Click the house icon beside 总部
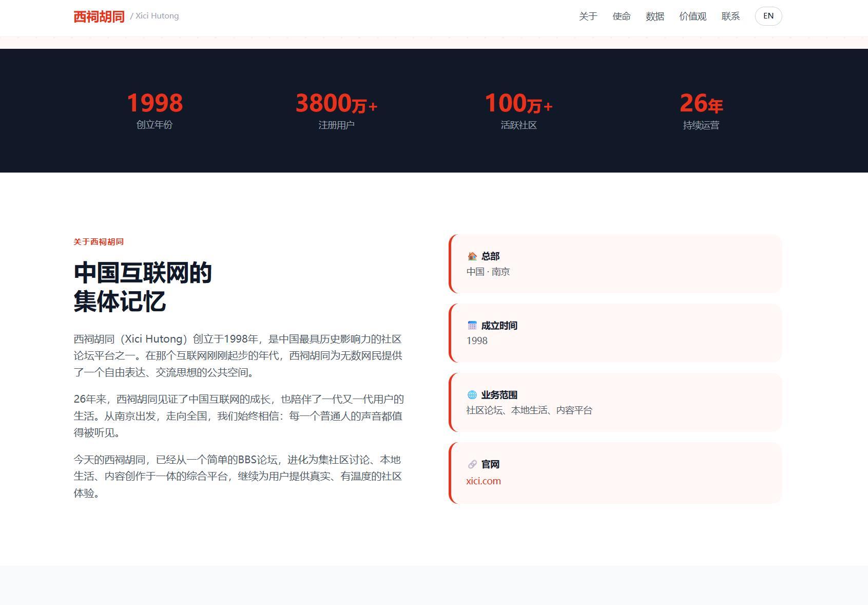The height and width of the screenshot is (605, 868). point(472,256)
